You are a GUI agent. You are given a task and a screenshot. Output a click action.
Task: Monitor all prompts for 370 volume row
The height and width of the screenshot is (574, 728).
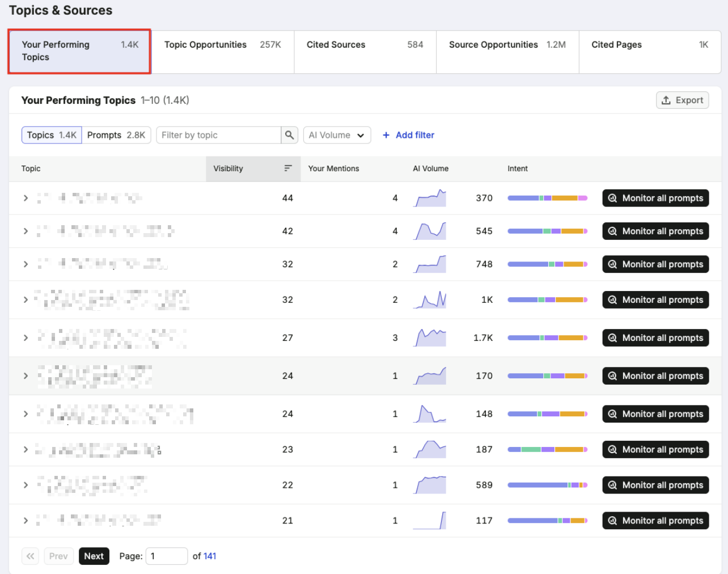point(655,198)
